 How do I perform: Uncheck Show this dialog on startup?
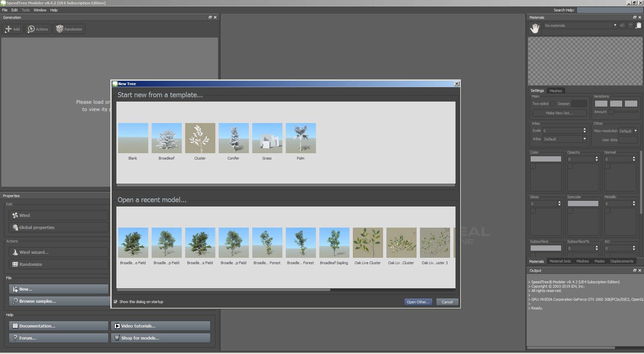115,302
